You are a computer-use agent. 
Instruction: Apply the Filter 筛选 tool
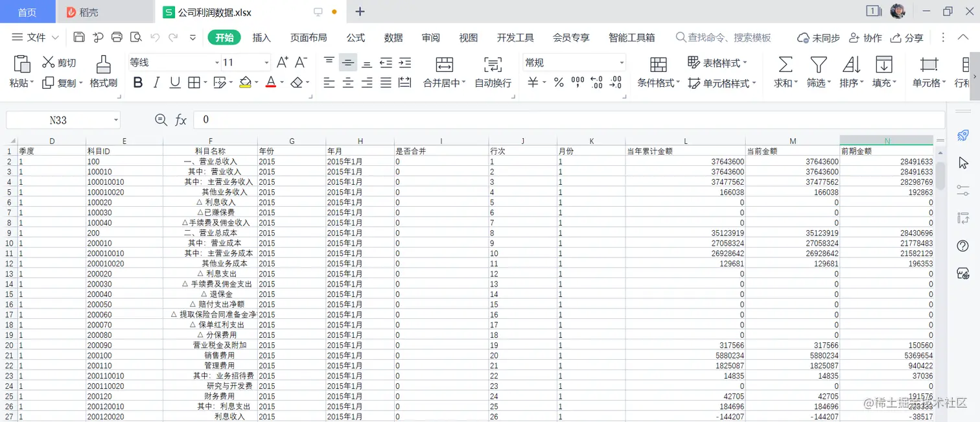click(818, 71)
